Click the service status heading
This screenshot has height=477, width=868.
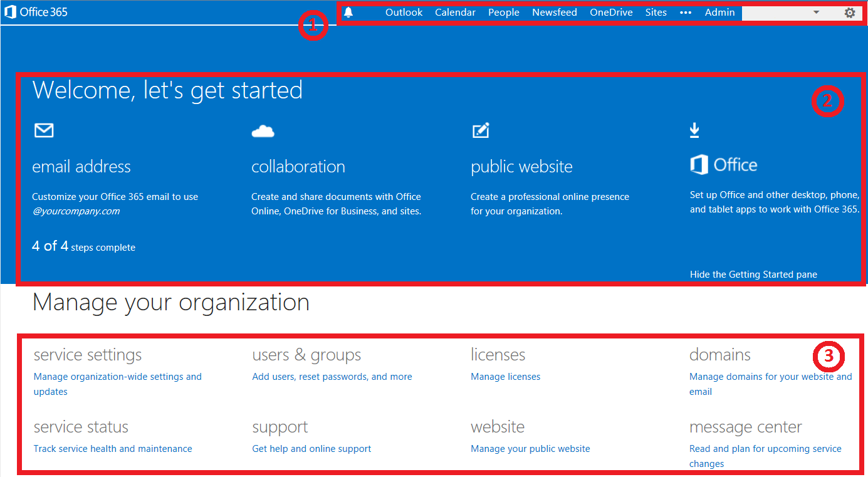pyautogui.click(x=81, y=427)
